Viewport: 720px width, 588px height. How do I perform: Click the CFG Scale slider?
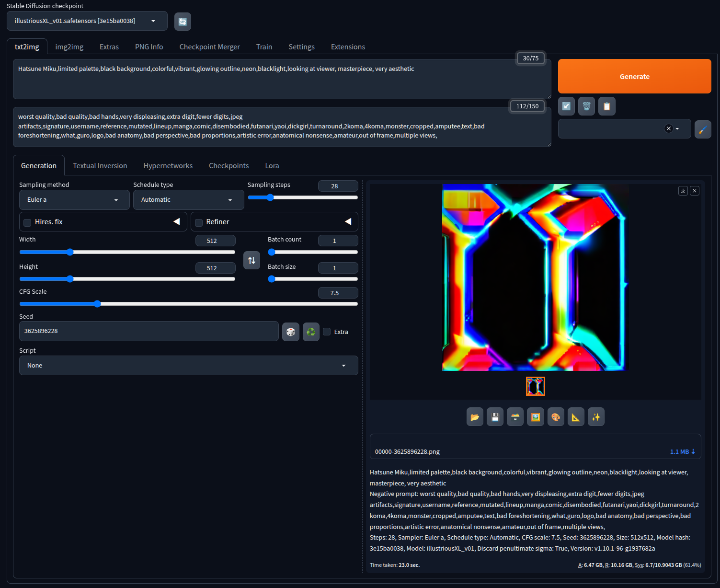(189, 304)
